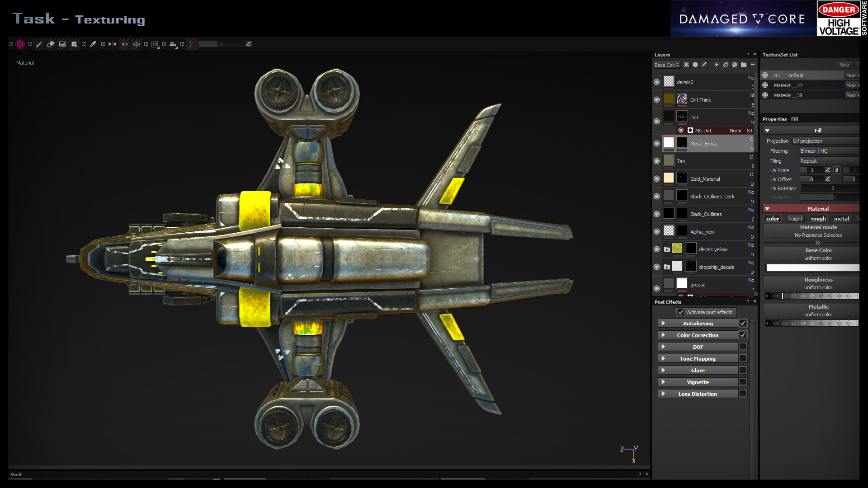Open the Base Color channel dropdown
Image resolution: width=868 pixels, height=488 pixels.
tap(667, 65)
